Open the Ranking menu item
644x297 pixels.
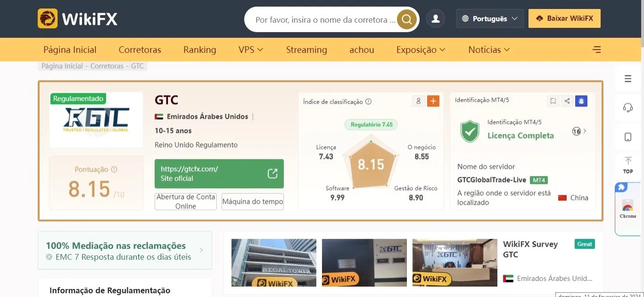tap(200, 49)
